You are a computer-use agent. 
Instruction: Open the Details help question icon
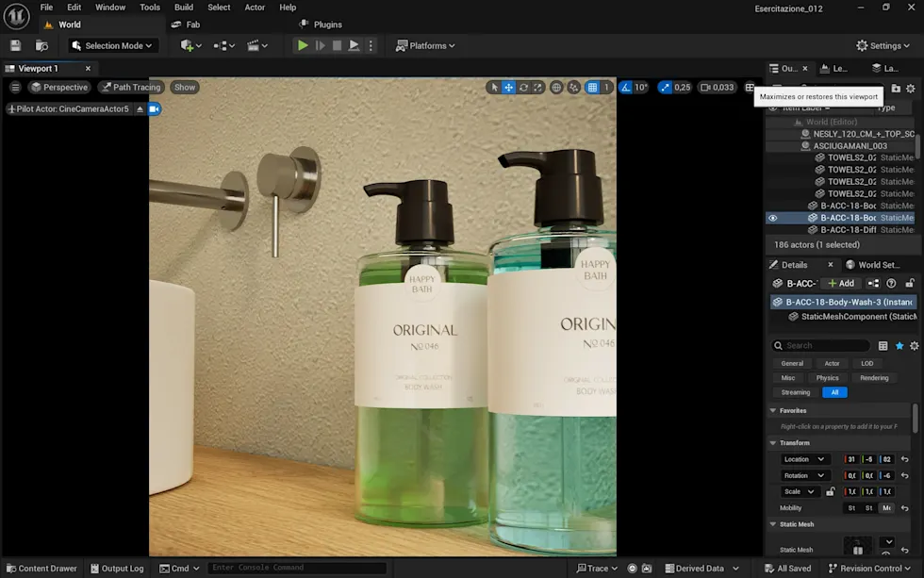click(891, 284)
